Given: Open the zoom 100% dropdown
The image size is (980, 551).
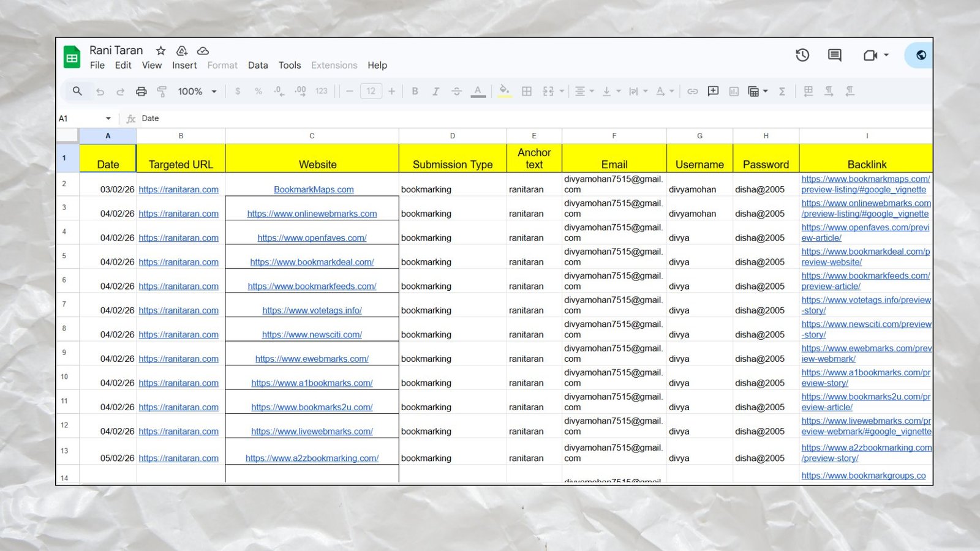Looking at the screenshot, I should click(197, 91).
